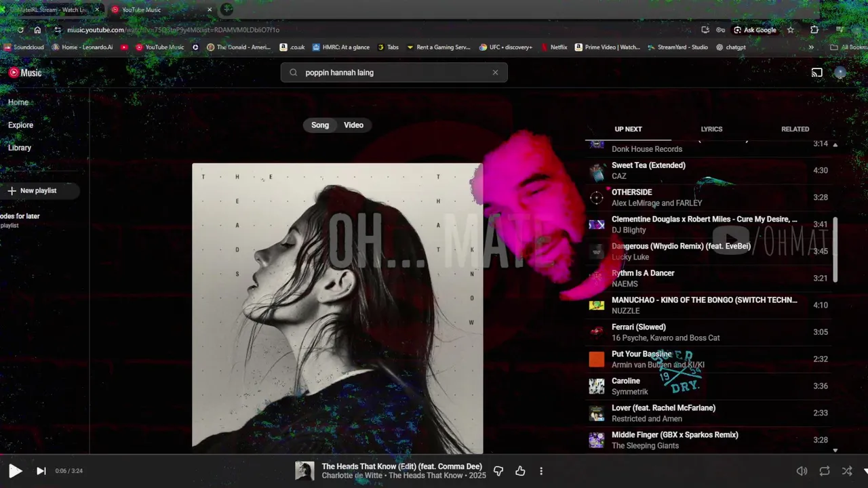Expand the bookmarks overflow chevron
The height and width of the screenshot is (488, 868).
coord(811,47)
